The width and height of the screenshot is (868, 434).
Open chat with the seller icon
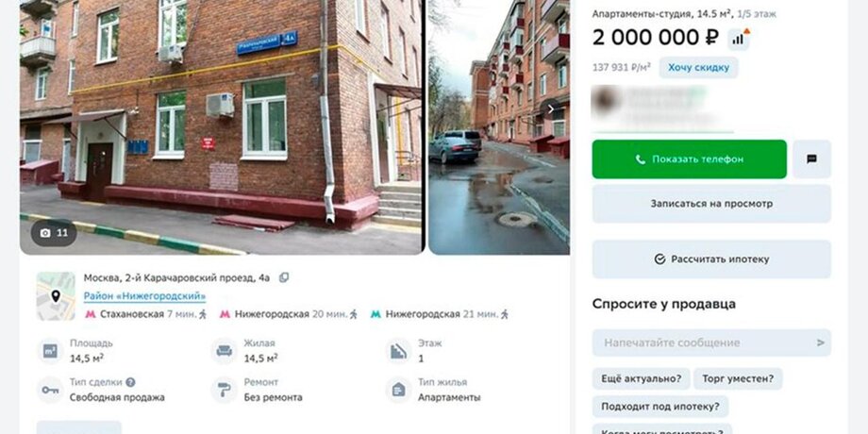(811, 159)
